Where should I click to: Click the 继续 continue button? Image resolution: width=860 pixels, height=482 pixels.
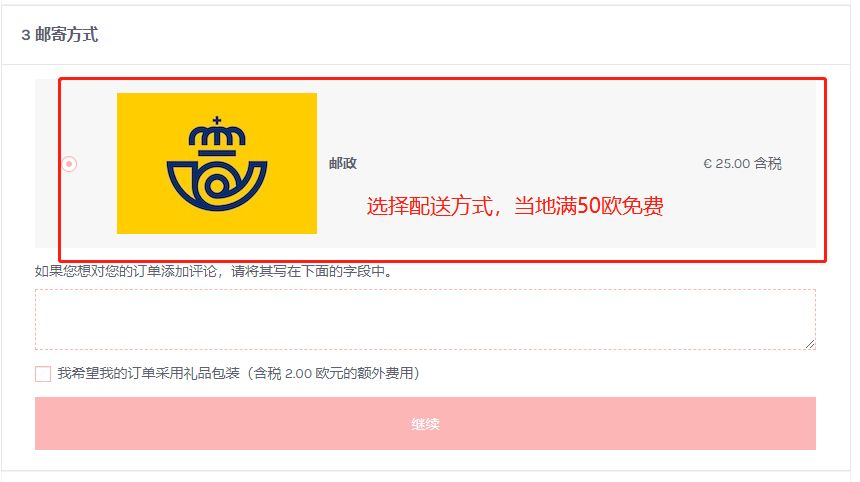click(x=425, y=423)
